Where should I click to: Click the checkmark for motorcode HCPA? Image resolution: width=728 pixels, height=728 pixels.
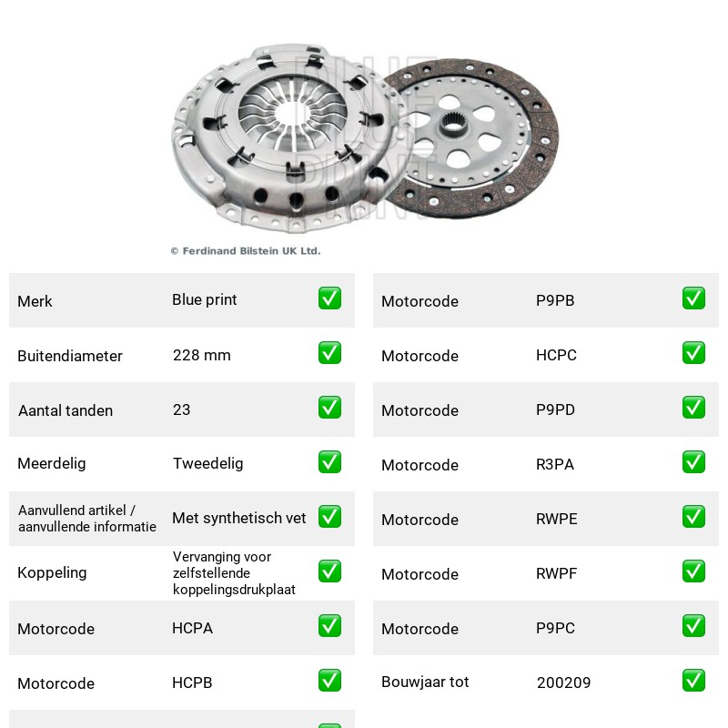(329, 626)
